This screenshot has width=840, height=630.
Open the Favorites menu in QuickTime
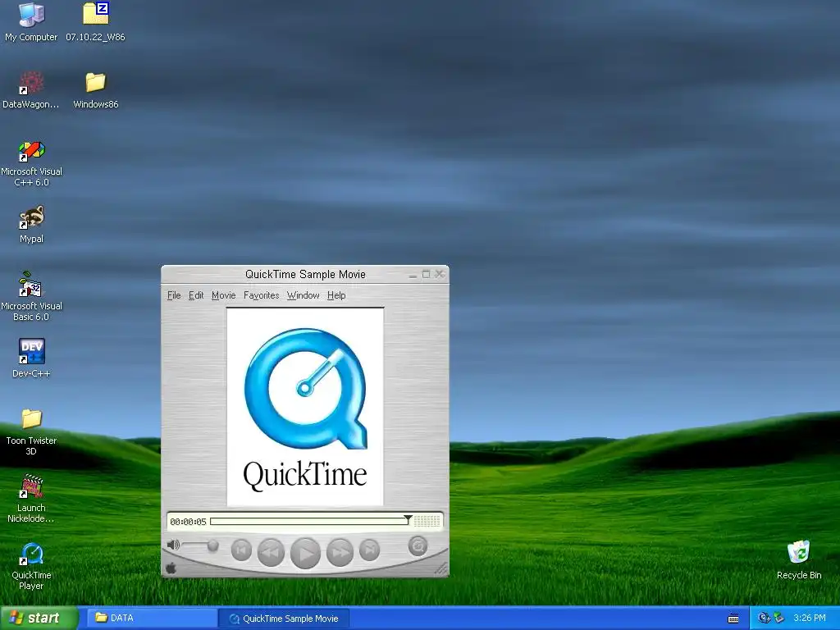pyautogui.click(x=262, y=295)
